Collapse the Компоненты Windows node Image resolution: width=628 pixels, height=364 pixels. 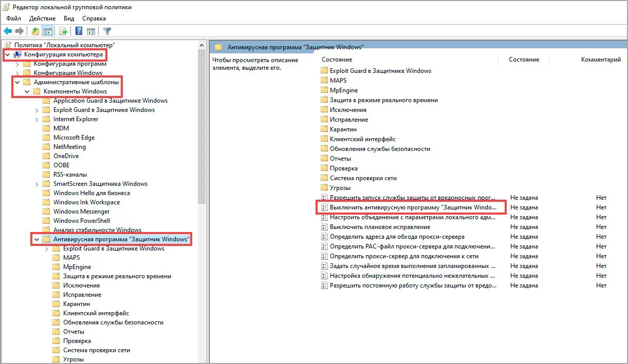tap(27, 91)
